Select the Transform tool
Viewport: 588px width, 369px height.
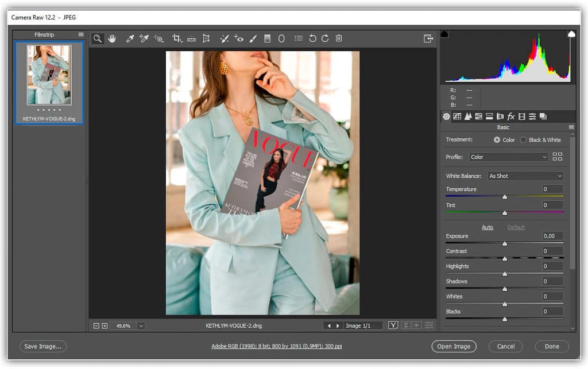(x=206, y=38)
